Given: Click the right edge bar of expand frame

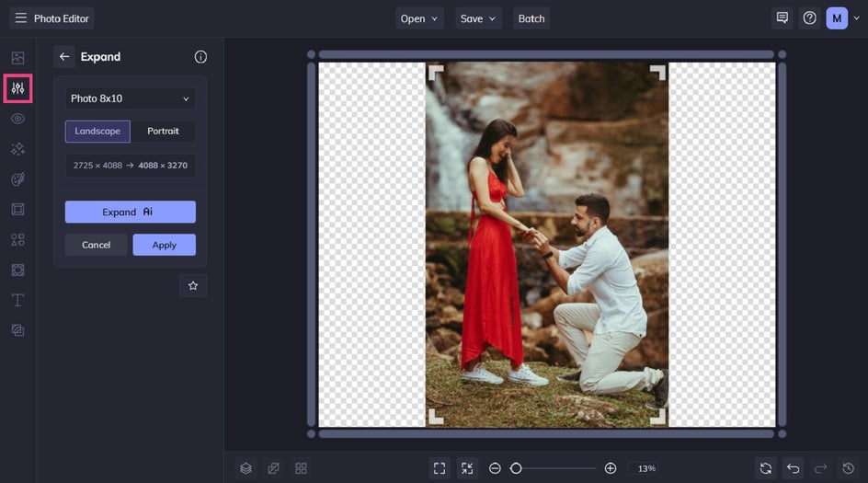Looking at the screenshot, I should click(782, 245).
